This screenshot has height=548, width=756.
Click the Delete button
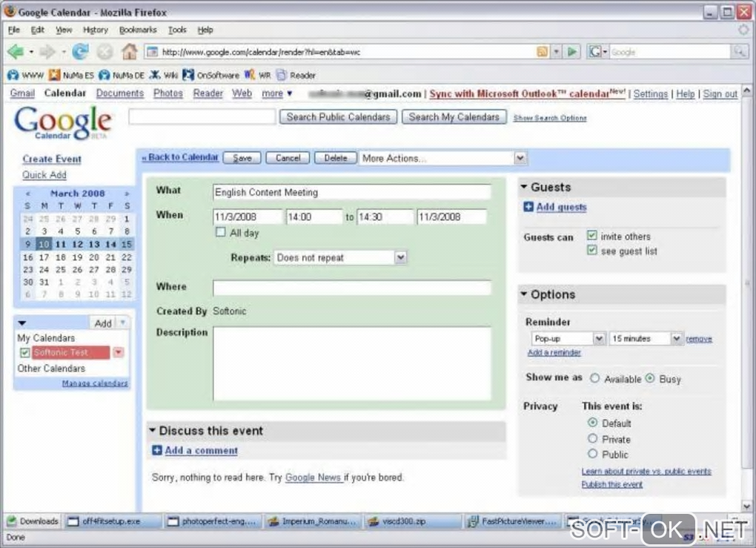click(336, 158)
